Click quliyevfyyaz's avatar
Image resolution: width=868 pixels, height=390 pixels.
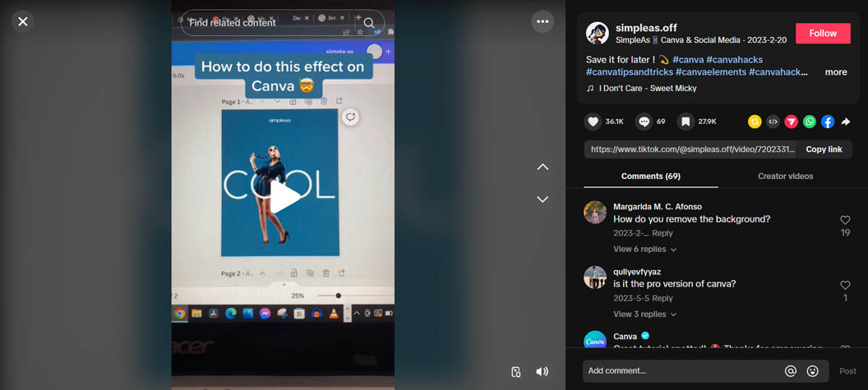595,278
